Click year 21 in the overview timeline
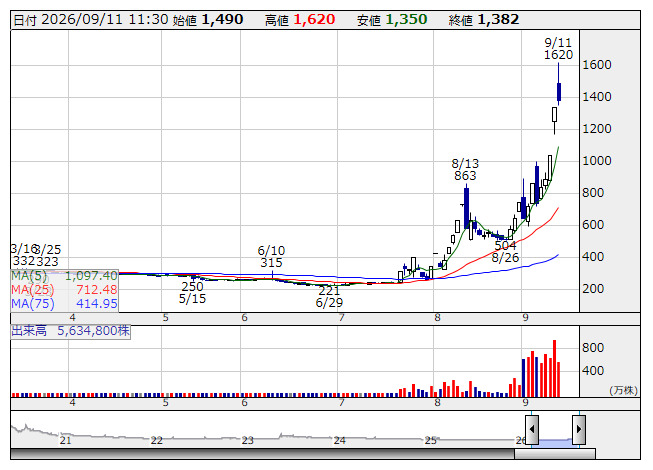The image size is (653, 470). coord(65,440)
